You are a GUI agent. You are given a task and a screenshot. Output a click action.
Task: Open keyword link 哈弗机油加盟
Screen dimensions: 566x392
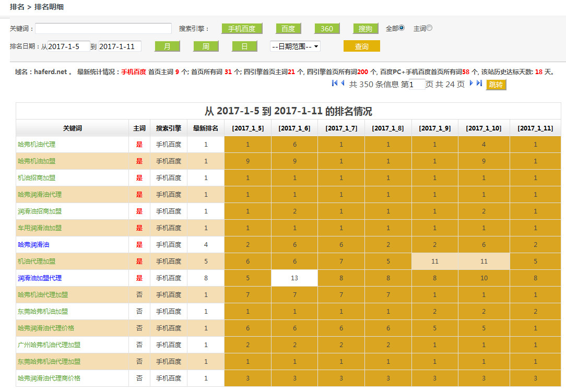point(37,161)
